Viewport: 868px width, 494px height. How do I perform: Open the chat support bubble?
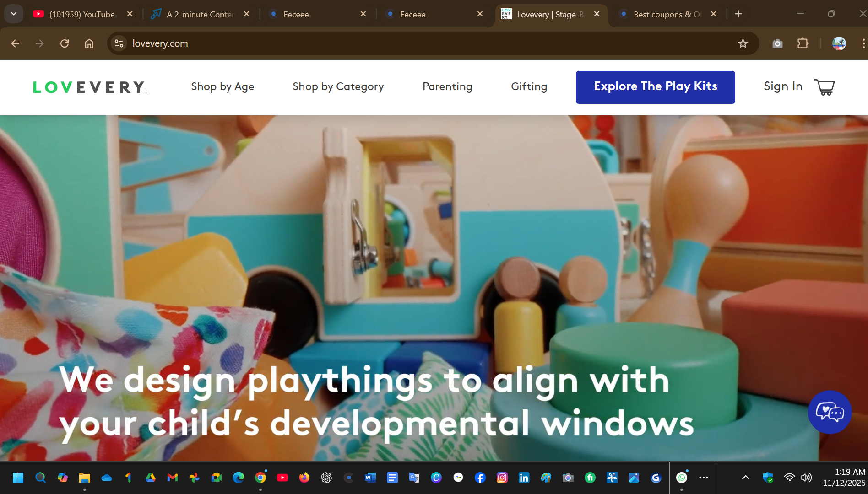point(830,412)
